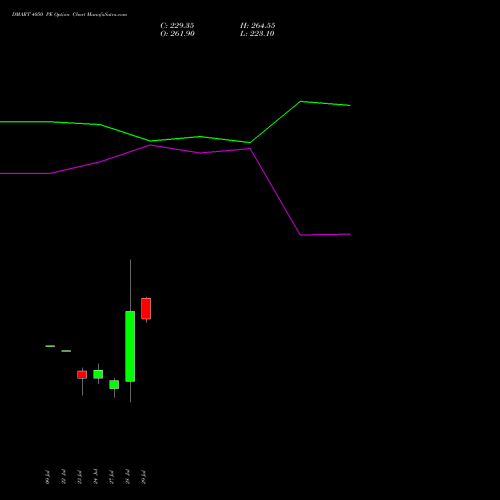Click the closing price value C: 229.35
Screen dimensions: 500x500
click(x=177, y=26)
